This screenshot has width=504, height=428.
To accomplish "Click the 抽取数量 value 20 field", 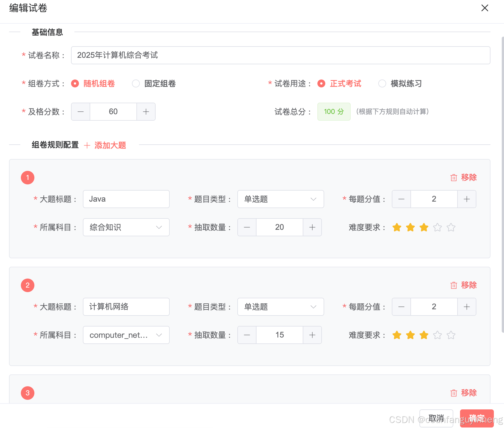I will pos(280,227).
